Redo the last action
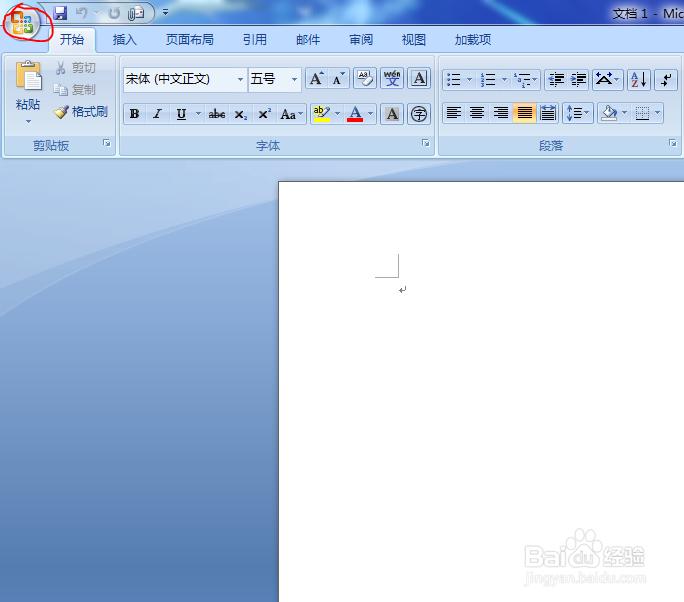684x602 pixels. [114, 13]
